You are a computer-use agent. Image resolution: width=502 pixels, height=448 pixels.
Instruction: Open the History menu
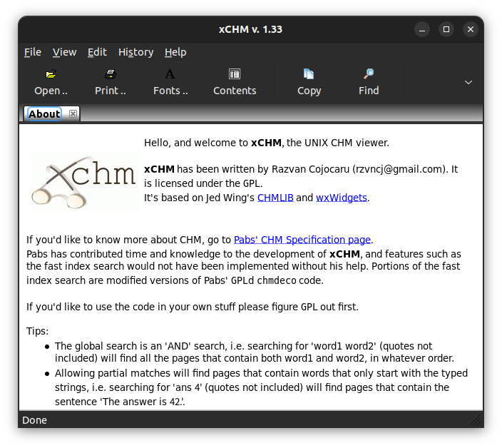click(135, 52)
